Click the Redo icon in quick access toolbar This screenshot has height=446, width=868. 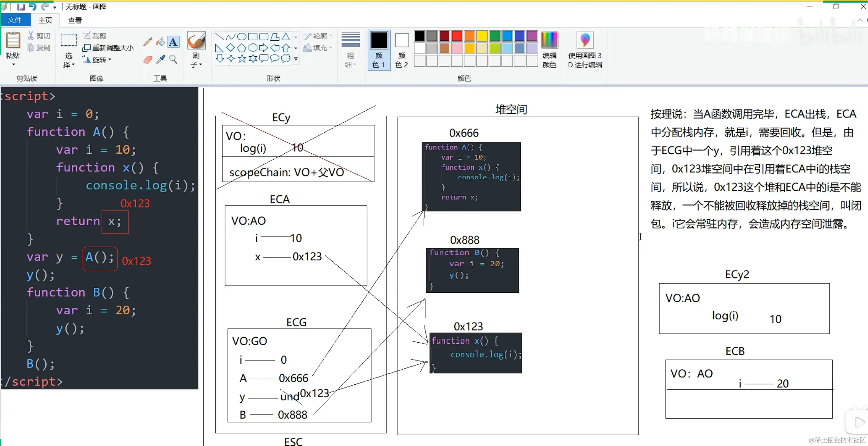[45, 6]
